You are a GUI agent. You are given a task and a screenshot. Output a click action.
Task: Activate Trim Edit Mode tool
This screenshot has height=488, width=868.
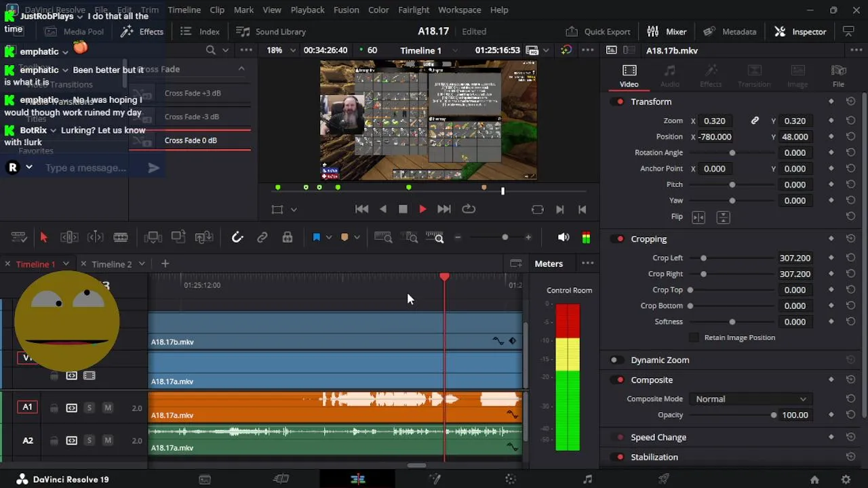69,237
